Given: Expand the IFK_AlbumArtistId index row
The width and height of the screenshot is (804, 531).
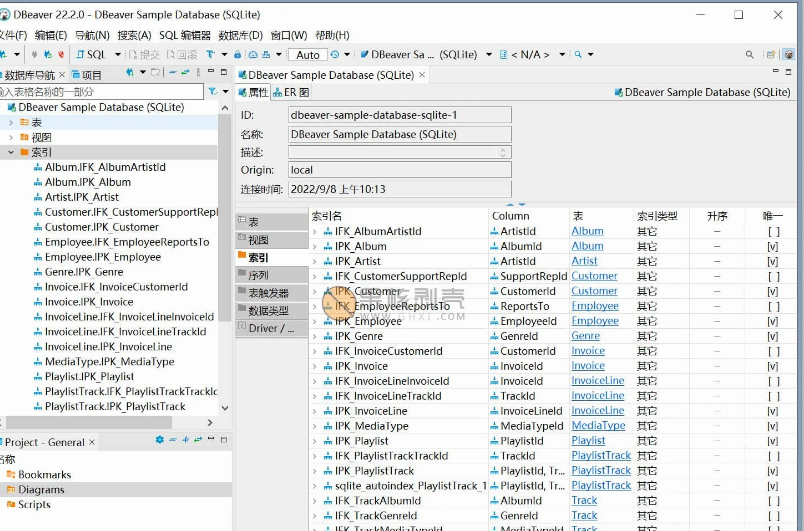Looking at the screenshot, I should (x=315, y=232).
